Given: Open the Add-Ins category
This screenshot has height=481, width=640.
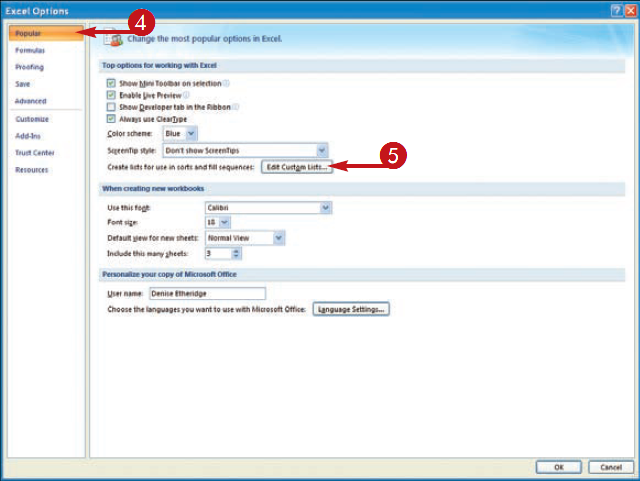Looking at the screenshot, I should (28, 136).
